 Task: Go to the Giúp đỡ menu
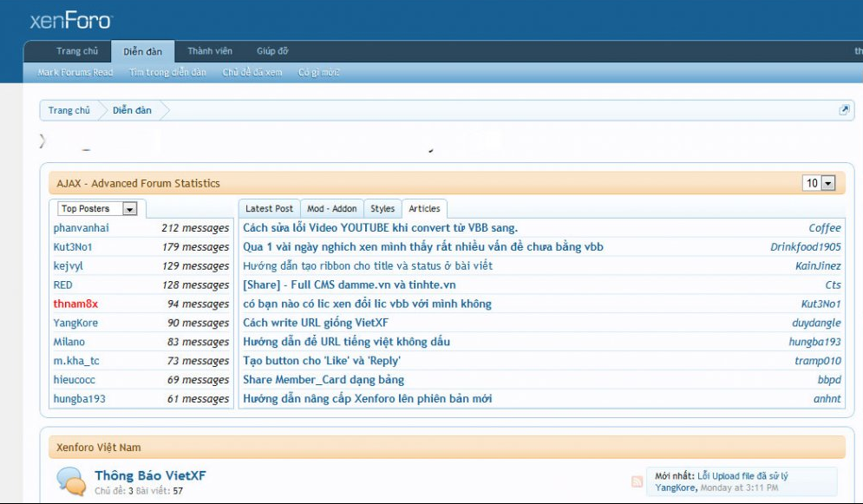click(x=272, y=51)
